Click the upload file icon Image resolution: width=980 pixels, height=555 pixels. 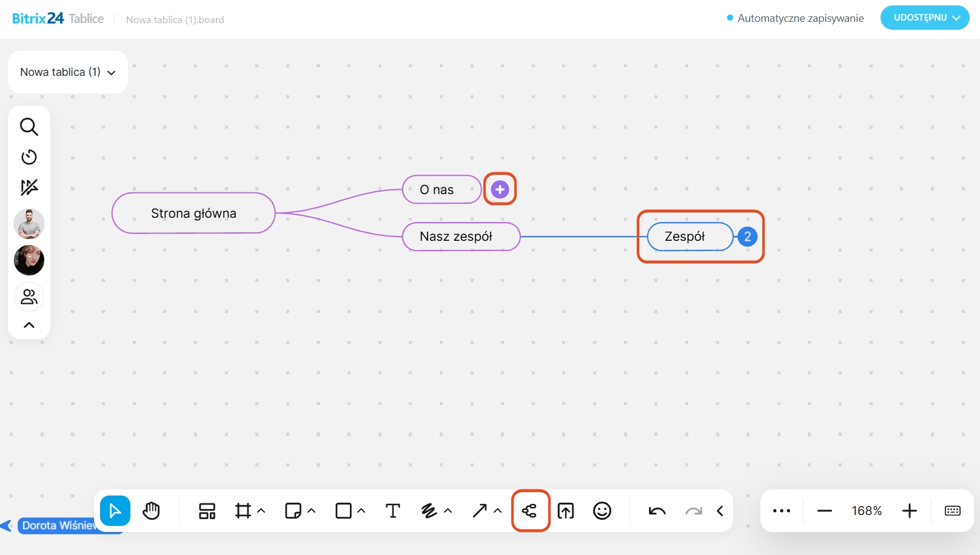point(565,511)
